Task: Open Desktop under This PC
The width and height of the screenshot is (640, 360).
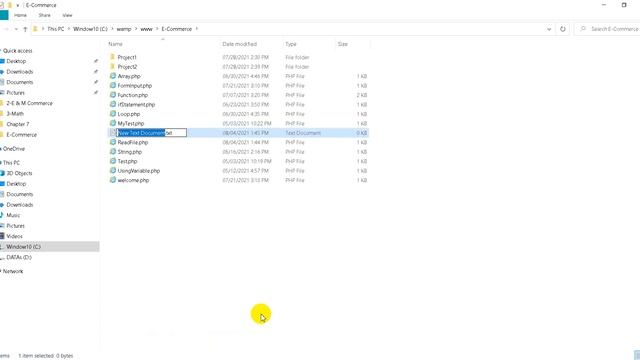Action: point(16,184)
